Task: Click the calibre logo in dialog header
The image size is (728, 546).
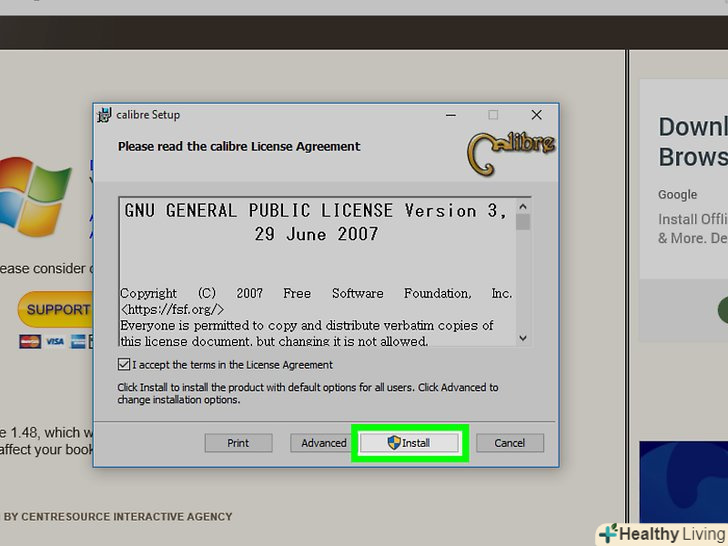Action: click(x=510, y=153)
